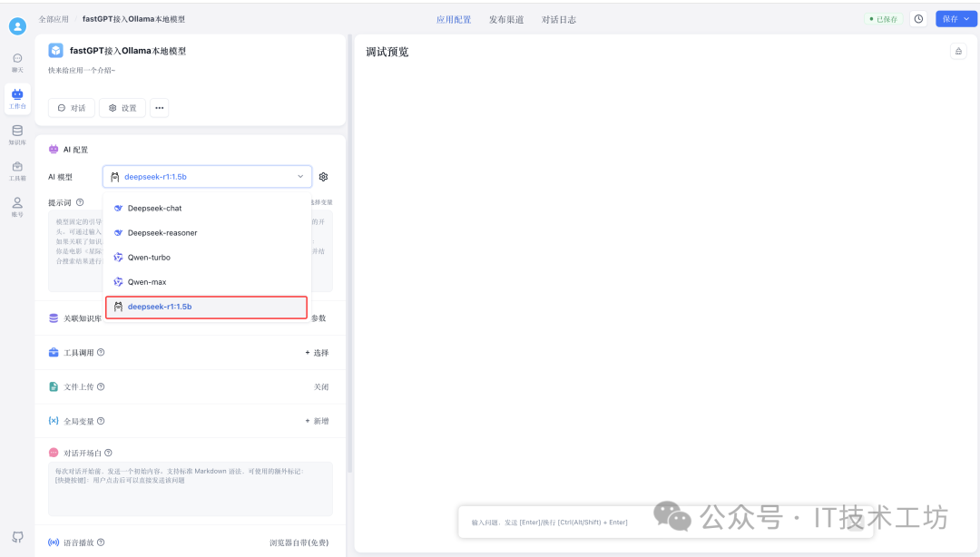Click the 全局变量 help question icon

click(x=101, y=421)
